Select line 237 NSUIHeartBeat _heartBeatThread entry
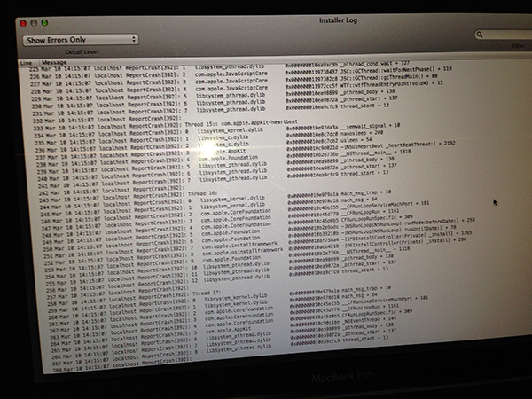 click(246, 150)
